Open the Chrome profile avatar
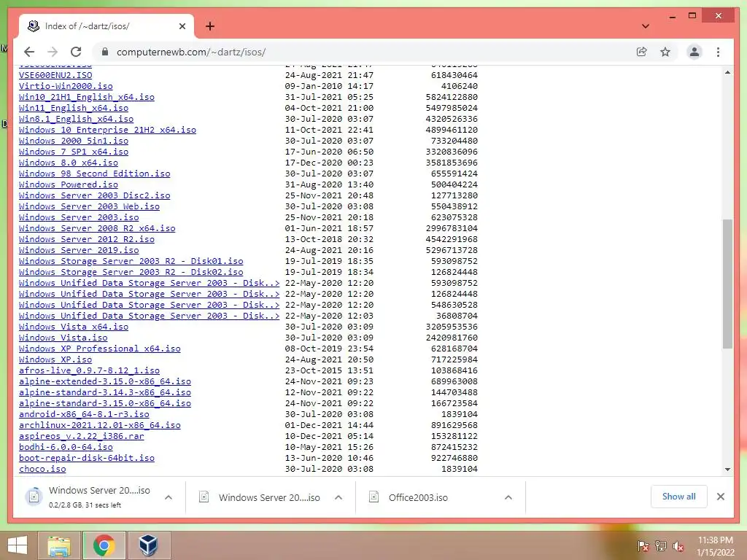This screenshot has width=747, height=560. point(694,52)
